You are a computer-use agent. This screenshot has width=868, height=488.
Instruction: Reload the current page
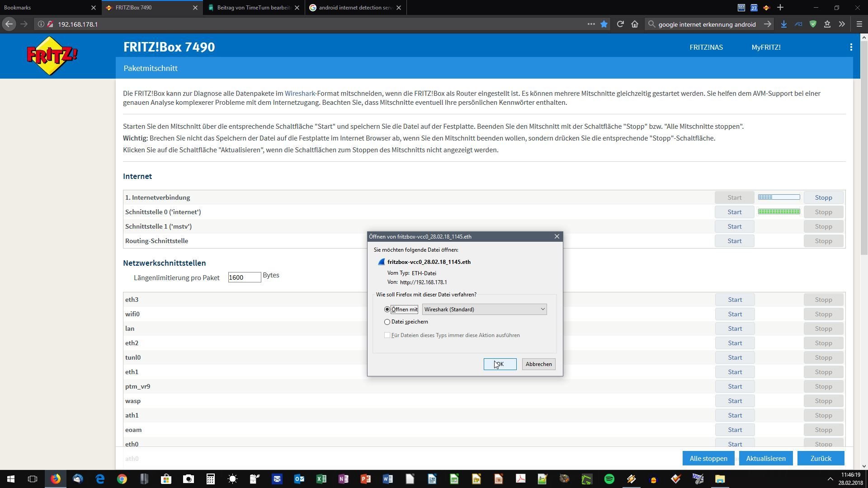pos(620,24)
